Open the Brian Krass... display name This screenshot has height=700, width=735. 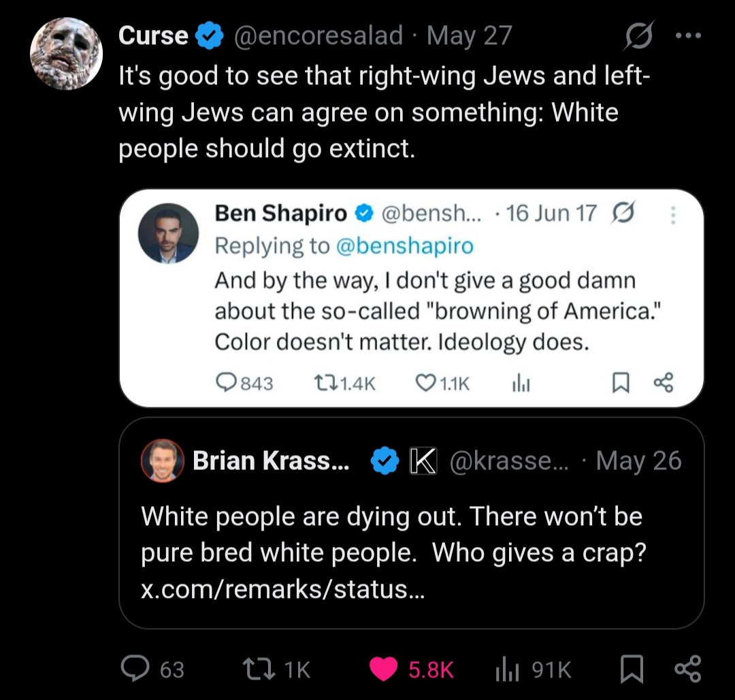point(271,461)
